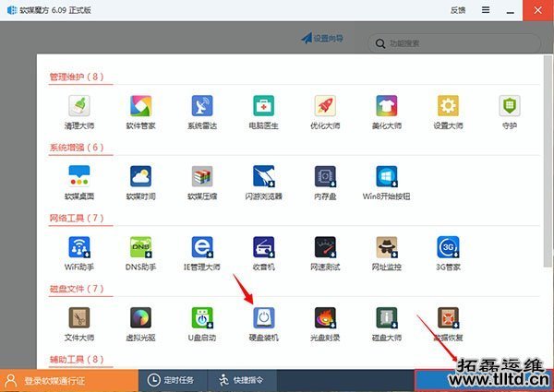554x392 pixels.
Task: Open 设置大师 gear icon
Action: [x=449, y=105]
